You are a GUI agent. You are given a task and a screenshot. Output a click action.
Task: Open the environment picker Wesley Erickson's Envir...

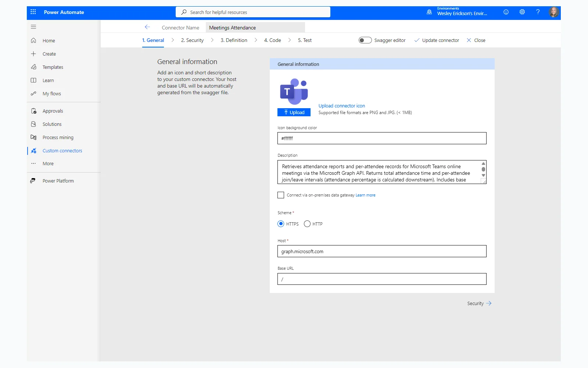[x=462, y=13]
